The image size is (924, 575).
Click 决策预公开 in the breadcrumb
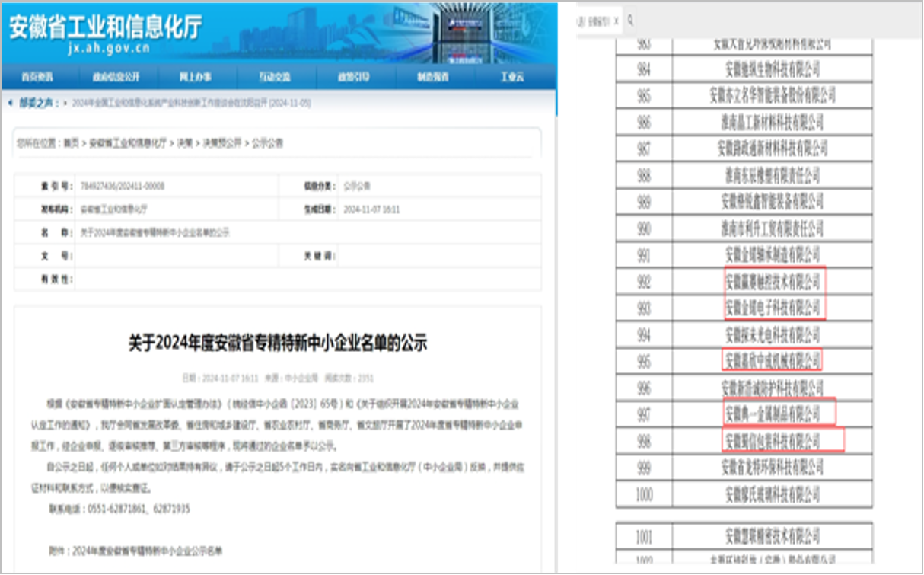pyautogui.click(x=221, y=143)
